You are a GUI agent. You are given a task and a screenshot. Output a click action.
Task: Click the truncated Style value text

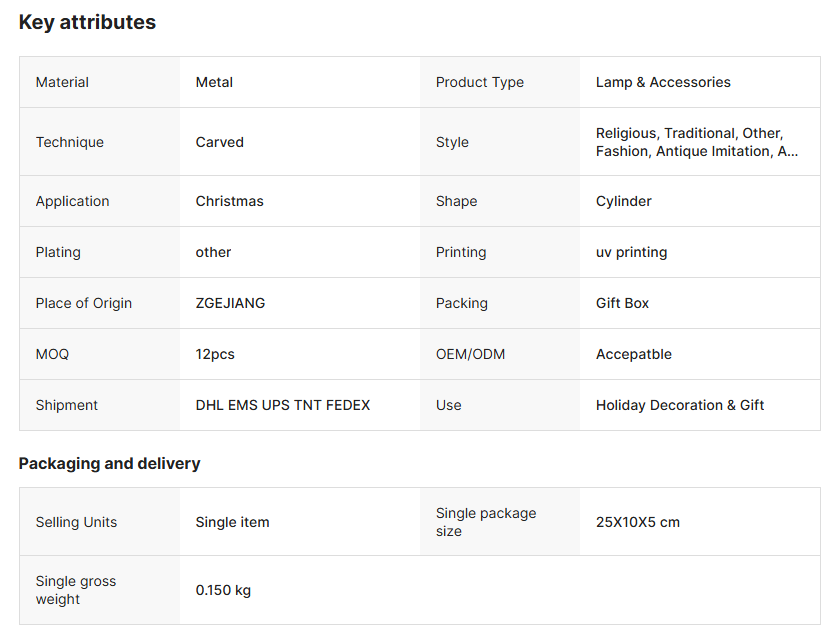pyautogui.click(x=696, y=142)
